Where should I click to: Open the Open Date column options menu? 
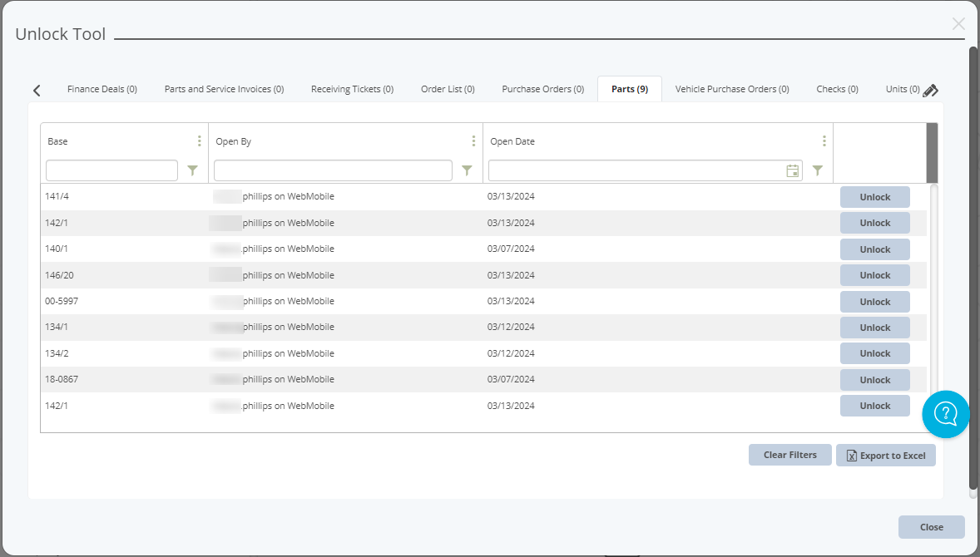coord(824,141)
